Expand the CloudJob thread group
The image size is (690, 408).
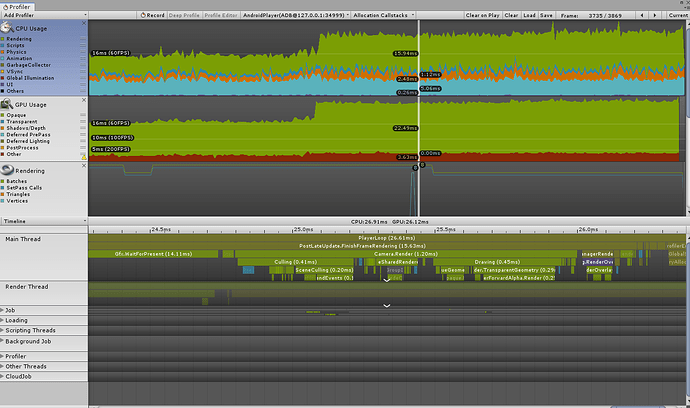tap(2, 376)
